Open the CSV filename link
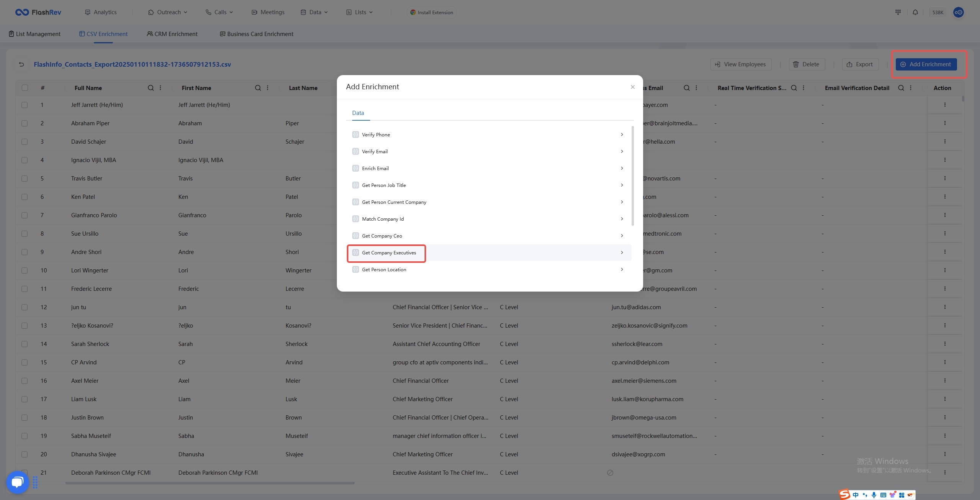 click(x=132, y=64)
